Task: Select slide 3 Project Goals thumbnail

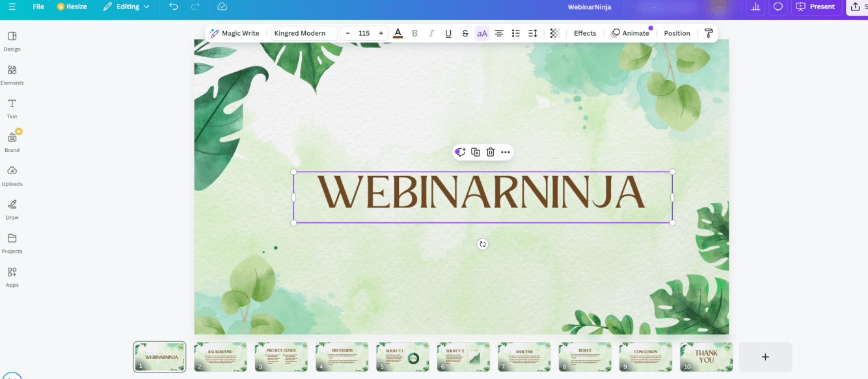Action: [281, 357]
